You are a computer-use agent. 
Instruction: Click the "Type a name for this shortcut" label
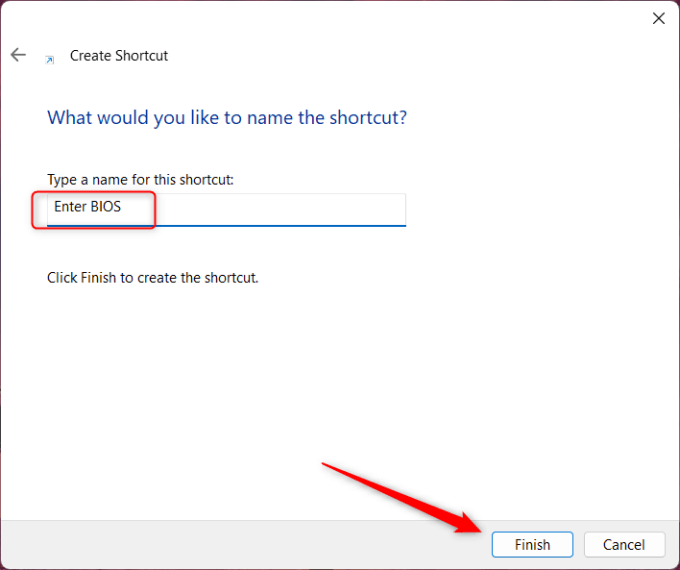pos(140,179)
